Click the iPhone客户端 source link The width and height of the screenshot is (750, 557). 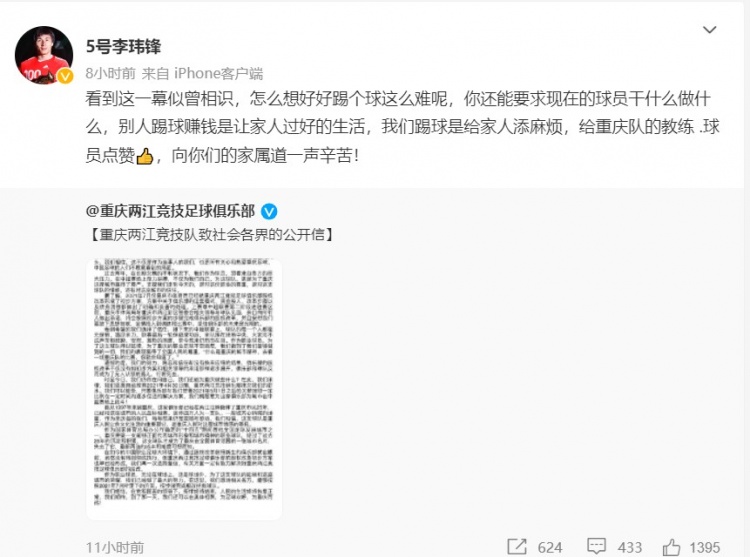[x=219, y=73]
